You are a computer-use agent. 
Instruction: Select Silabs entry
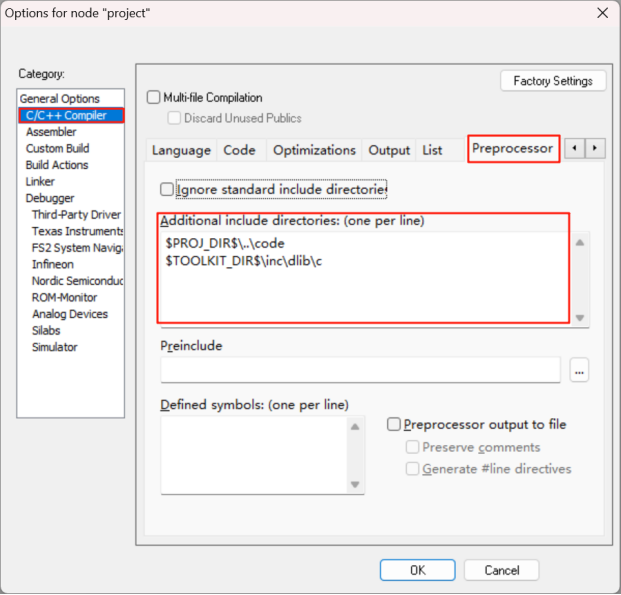[x=46, y=331]
